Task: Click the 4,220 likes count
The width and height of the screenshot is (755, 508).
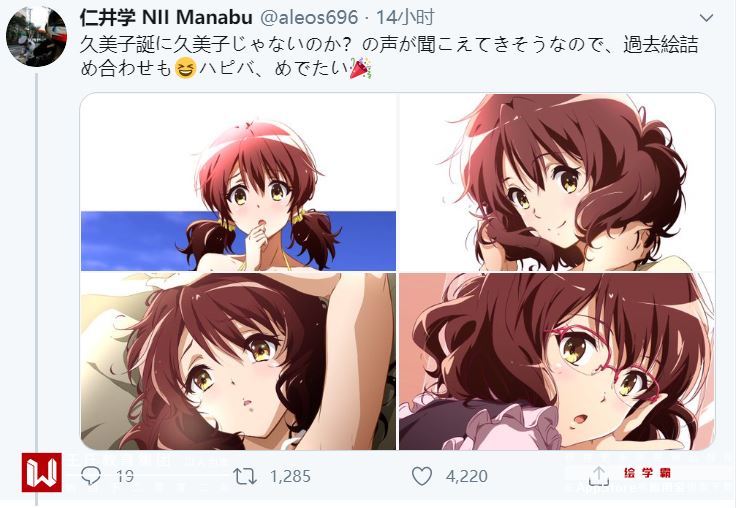Action: (x=467, y=476)
